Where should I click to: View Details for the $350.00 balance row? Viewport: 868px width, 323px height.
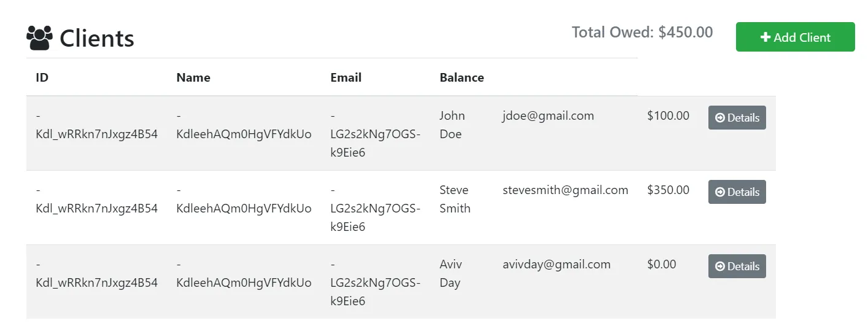[737, 192]
